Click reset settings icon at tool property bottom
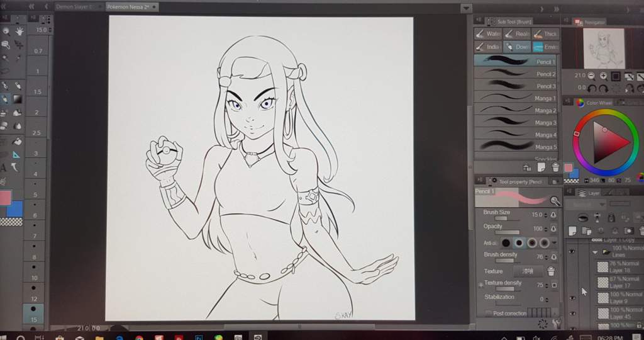 pos(542,324)
